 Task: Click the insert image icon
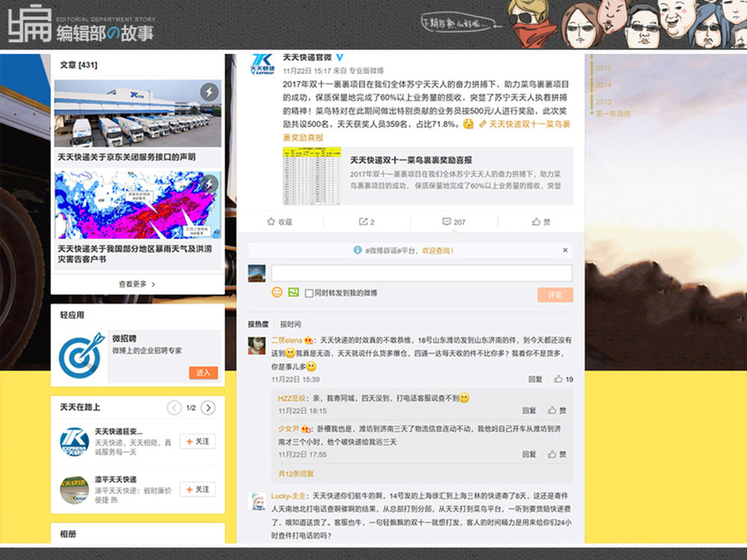click(294, 292)
